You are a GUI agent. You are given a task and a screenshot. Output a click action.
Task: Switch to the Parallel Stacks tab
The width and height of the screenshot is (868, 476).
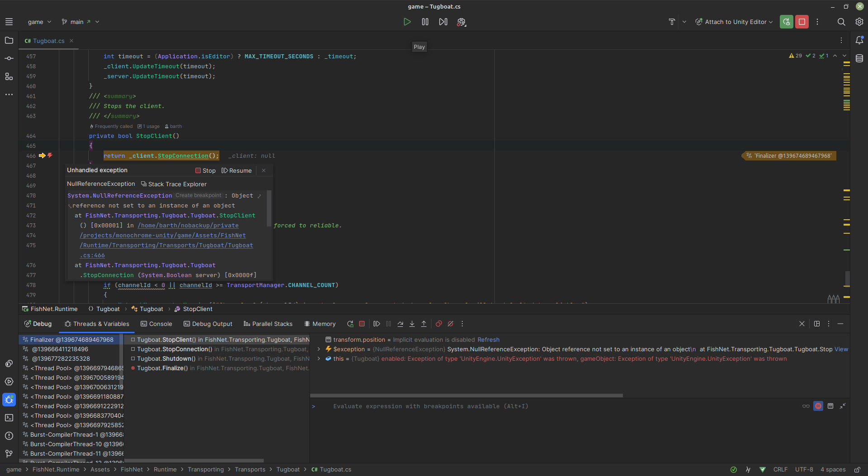(x=268, y=324)
